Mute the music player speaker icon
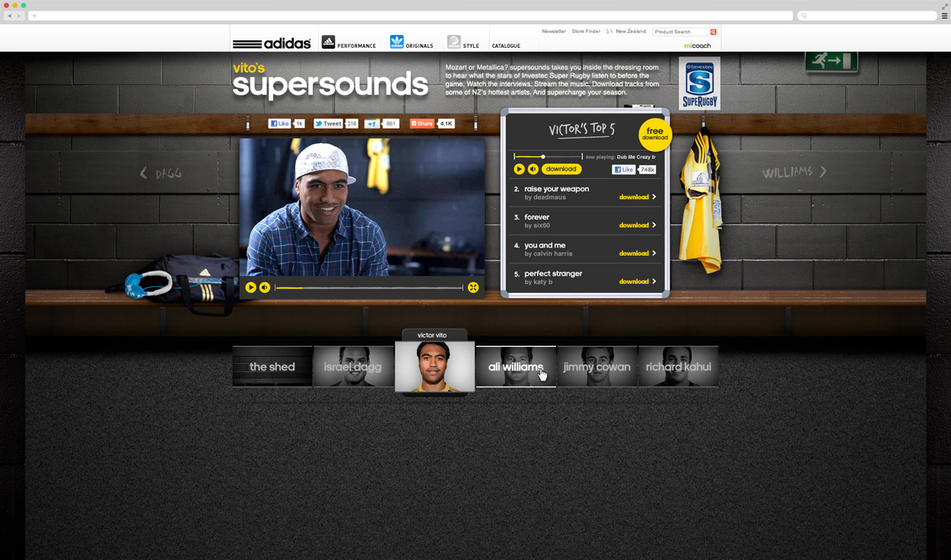 click(x=533, y=169)
